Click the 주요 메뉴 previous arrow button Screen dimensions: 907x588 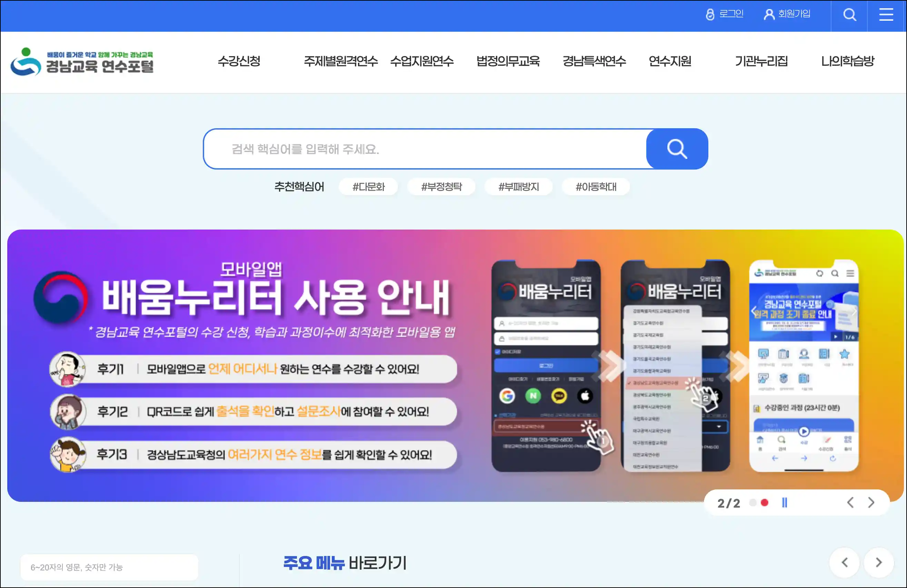tap(845, 562)
